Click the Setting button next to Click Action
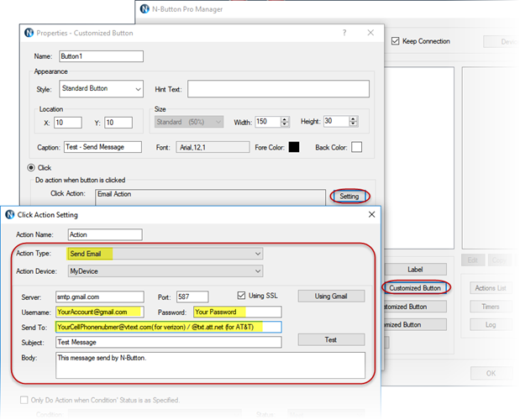Image resolution: width=520 pixels, height=420 pixels. pyautogui.click(x=349, y=197)
